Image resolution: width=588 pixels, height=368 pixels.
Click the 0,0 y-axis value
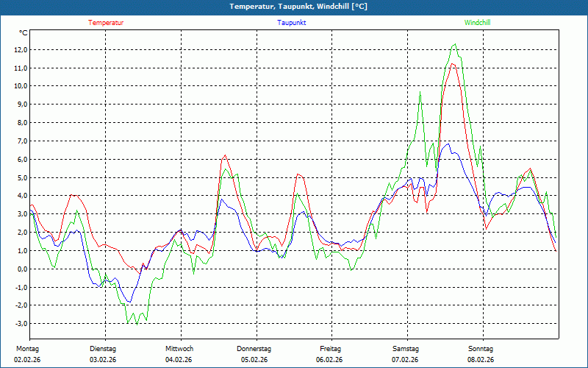[20, 269]
